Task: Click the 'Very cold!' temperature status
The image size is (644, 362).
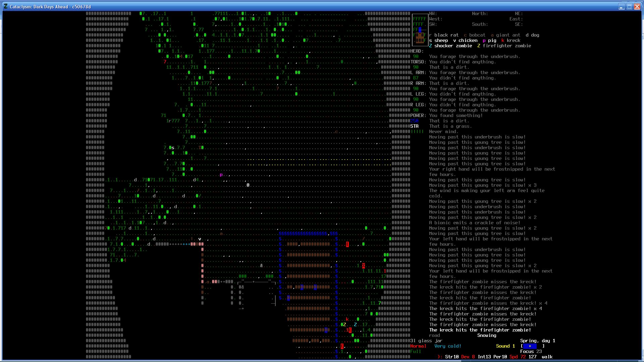Action: 448,346
